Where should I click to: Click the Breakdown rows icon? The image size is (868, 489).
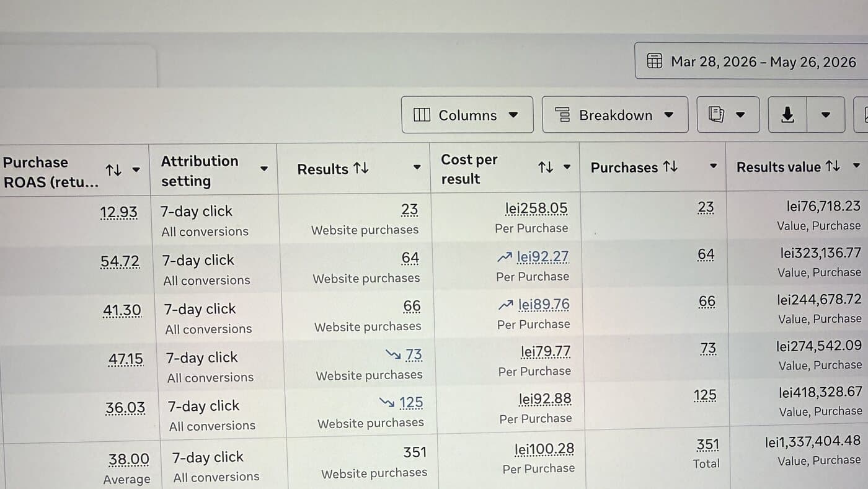pyautogui.click(x=562, y=115)
